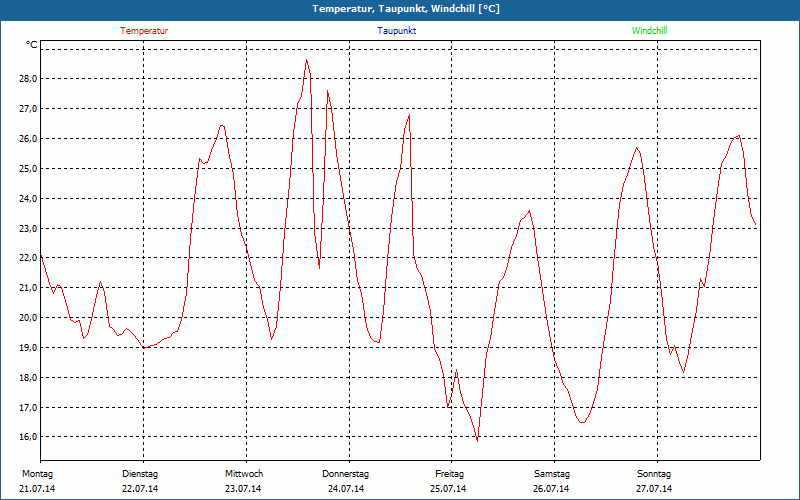The image size is (800, 500).
Task: Click the date 23.07.14
Action: point(243,489)
